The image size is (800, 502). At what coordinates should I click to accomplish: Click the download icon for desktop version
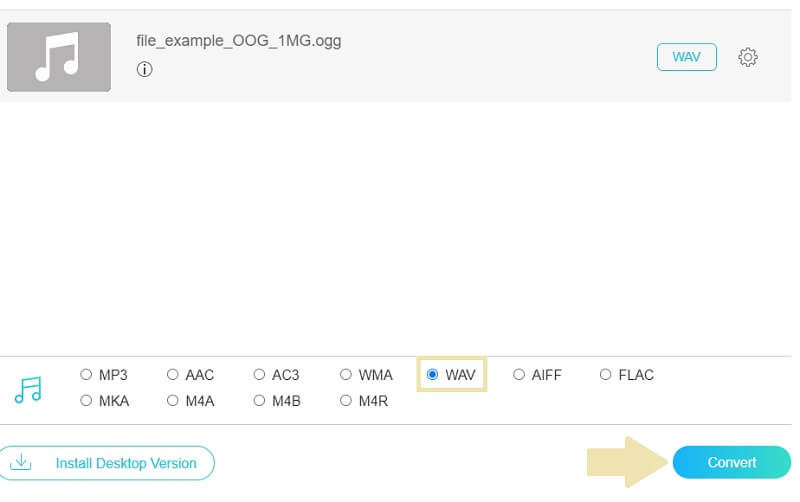(x=21, y=463)
